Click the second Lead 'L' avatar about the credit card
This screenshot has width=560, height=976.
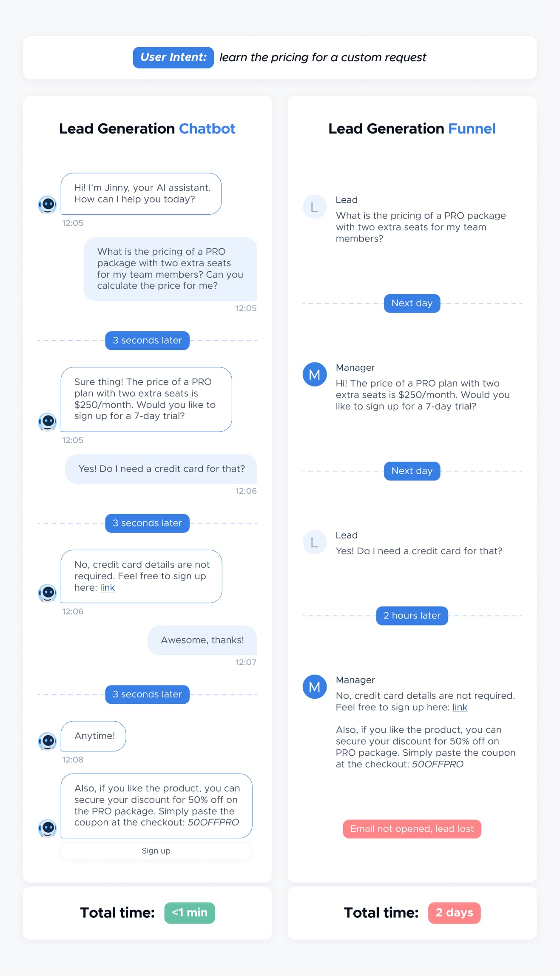[314, 542]
